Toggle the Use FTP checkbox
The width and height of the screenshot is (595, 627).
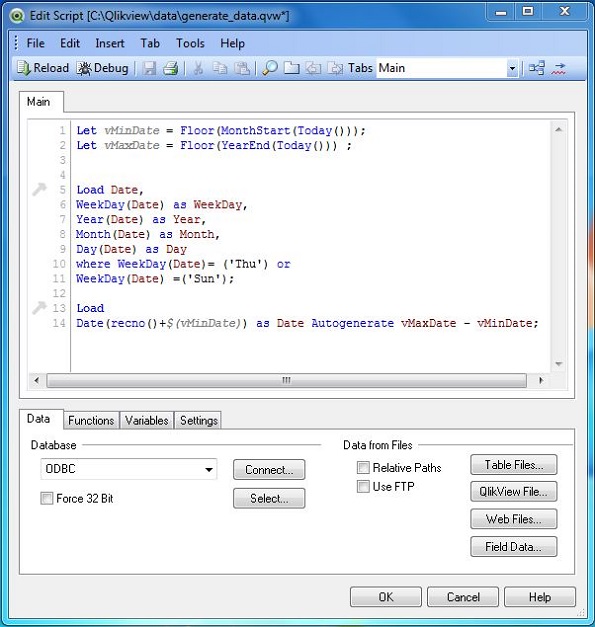pyautogui.click(x=363, y=487)
